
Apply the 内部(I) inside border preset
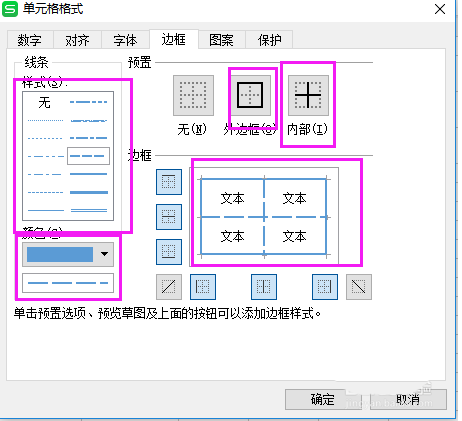[x=308, y=95]
